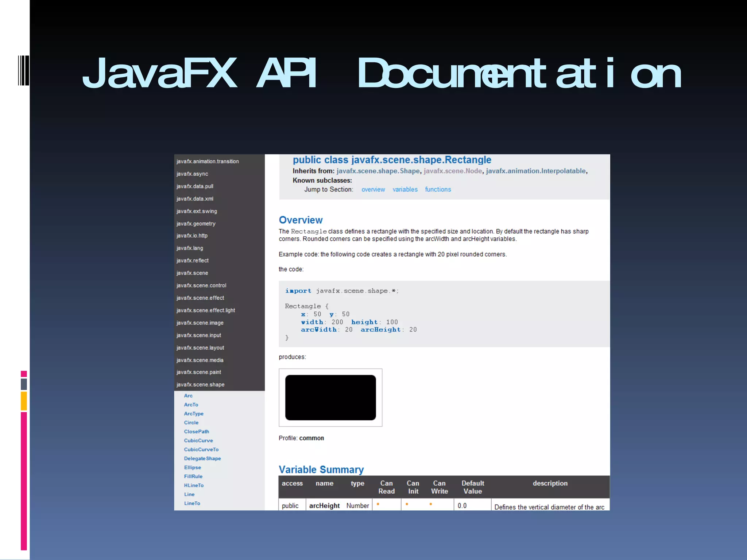This screenshot has width=747, height=560.
Task: Select the javafx.scene.input package
Action: pos(199,335)
